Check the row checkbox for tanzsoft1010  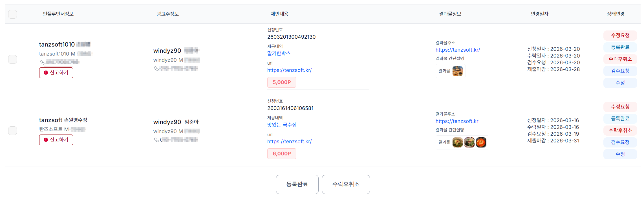click(x=12, y=59)
